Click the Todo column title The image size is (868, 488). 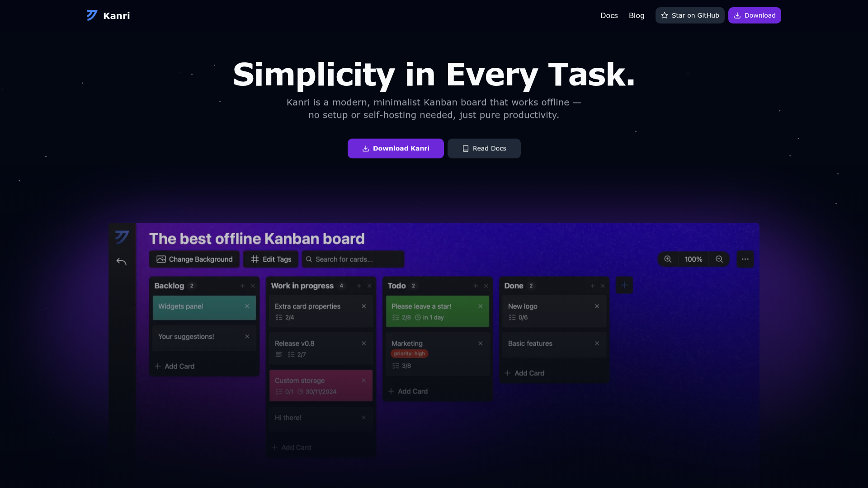coord(396,286)
